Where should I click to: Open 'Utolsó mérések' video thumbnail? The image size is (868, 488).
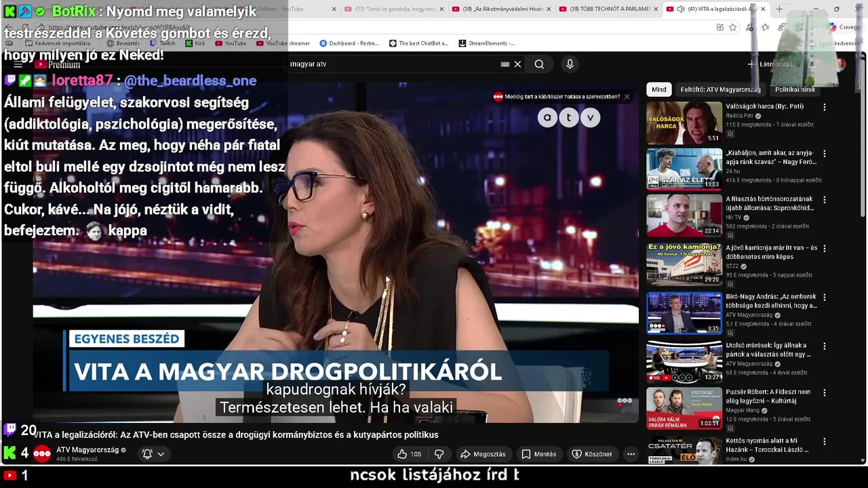tap(684, 362)
